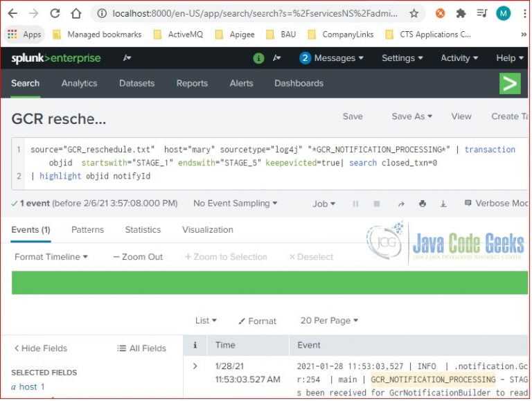Open the Job dropdown
Image resolution: width=532 pixels, height=401 pixels.
coord(323,204)
